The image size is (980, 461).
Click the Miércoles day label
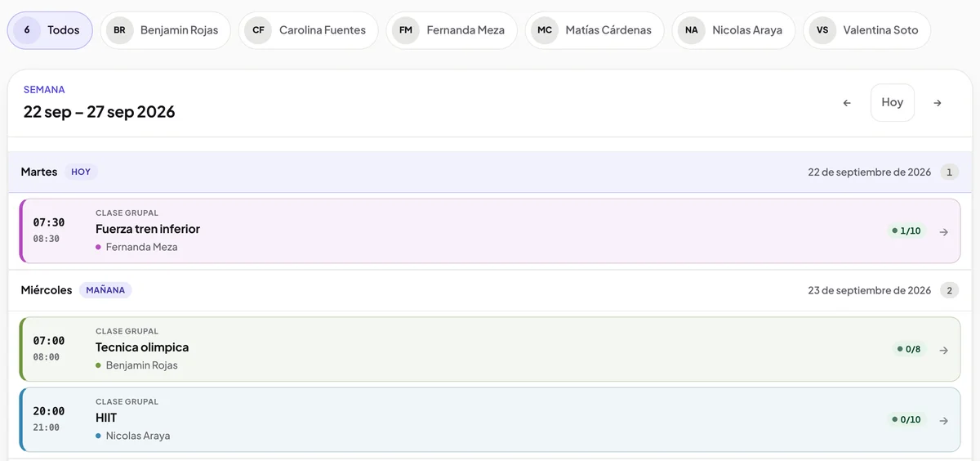pos(47,290)
